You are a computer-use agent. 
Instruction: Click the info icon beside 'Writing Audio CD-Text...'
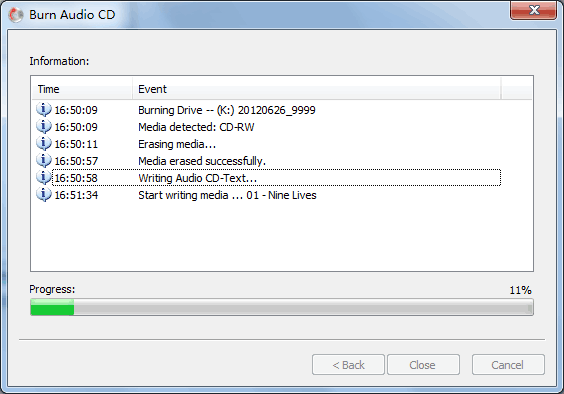(x=44, y=177)
